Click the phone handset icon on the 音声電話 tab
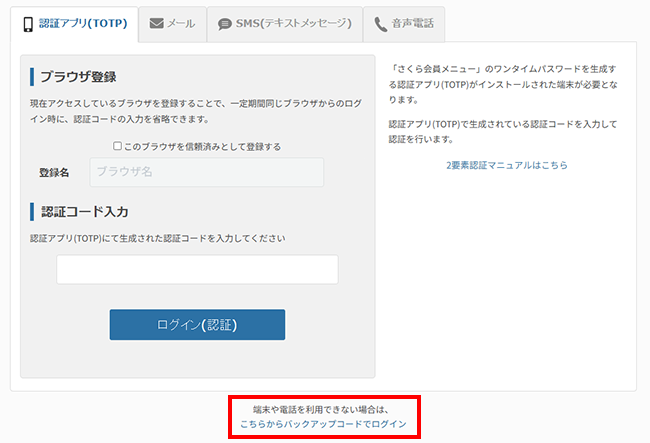650x443 pixels. coord(381,23)
